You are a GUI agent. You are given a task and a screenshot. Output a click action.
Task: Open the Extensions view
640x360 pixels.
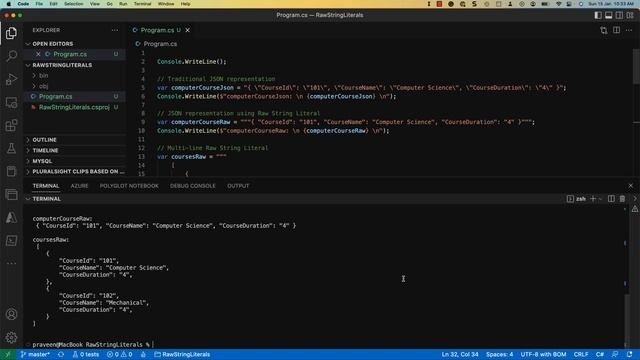coord(11,125)
